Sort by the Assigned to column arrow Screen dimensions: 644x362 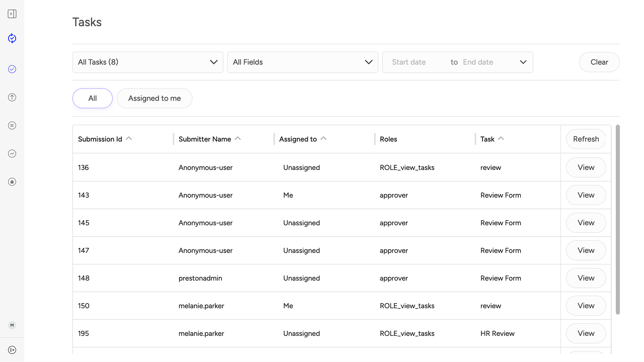tap(324, 139)
